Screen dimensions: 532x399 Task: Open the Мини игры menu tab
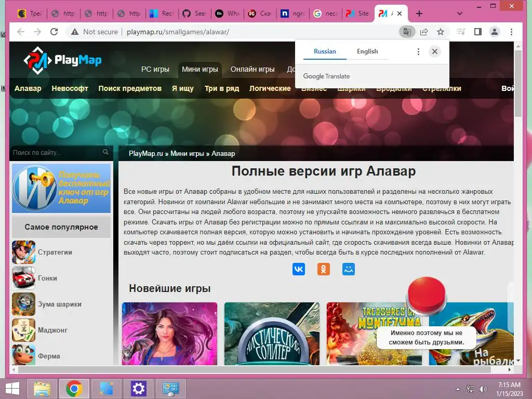200,69
